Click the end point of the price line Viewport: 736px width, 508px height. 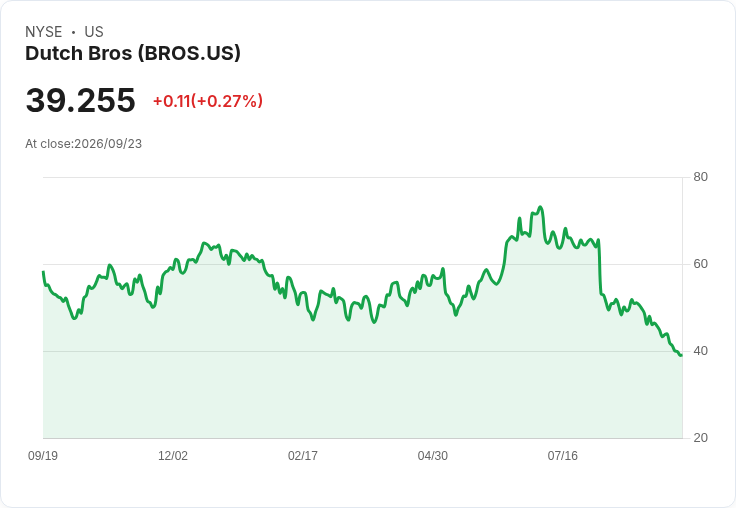pyautogui.click(x=681, y=355)
